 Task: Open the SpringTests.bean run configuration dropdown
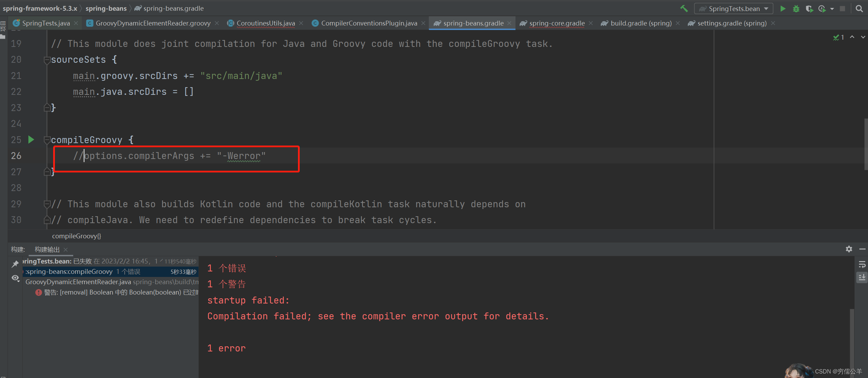(733, 9)
